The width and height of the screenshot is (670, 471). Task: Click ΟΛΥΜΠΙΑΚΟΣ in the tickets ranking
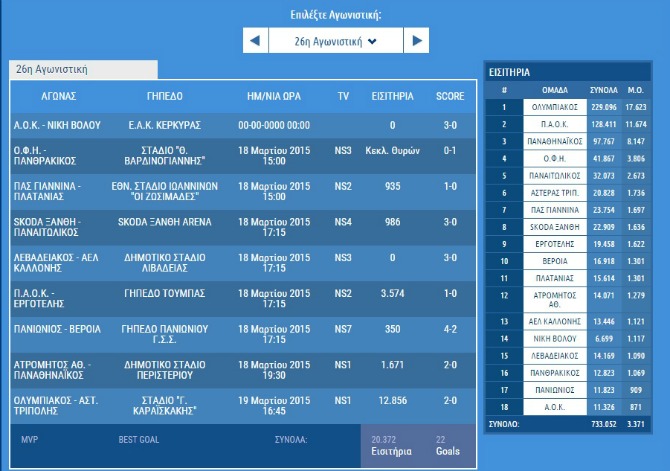point(561,107)
